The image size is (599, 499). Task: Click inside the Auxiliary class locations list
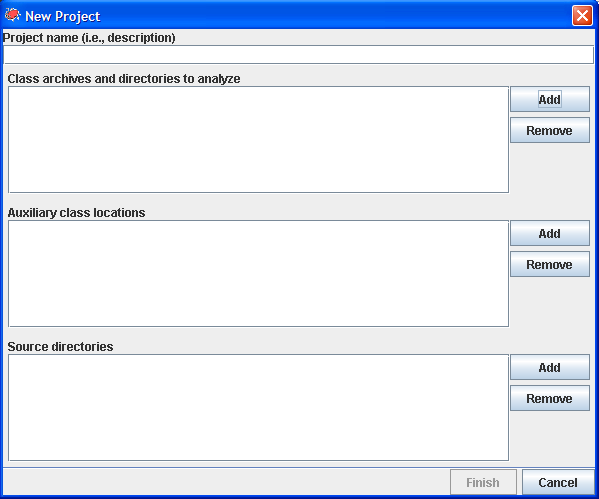[259, 274]
